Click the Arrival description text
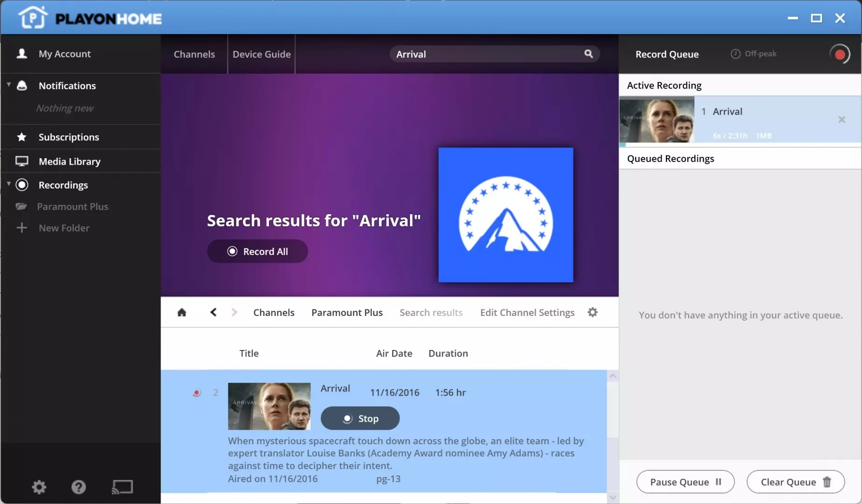This screenshot has height=504, width=862. [406, 453]
